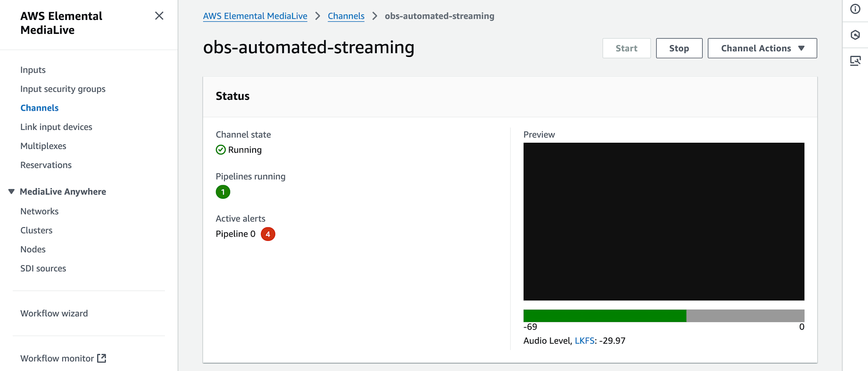Viewport: 868px width, 371px height.
Task: Collapse the MediaLive Anywhere section
Action: coord(11,191)
